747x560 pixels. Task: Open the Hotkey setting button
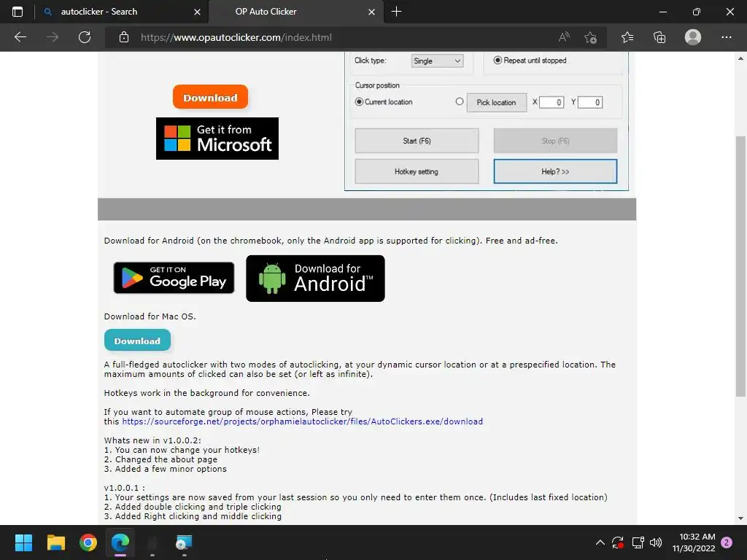click(417, 171)
